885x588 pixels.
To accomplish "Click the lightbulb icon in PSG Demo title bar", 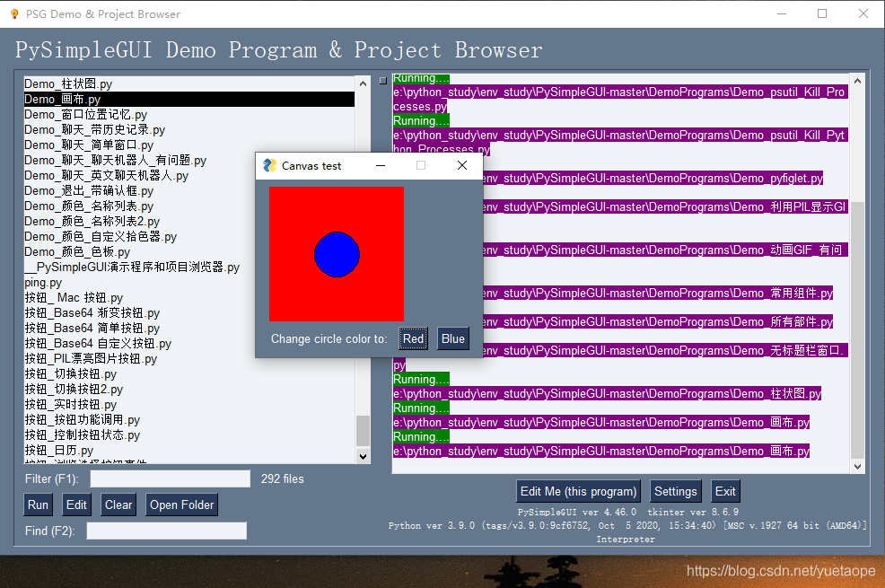I will (x=14, y=13).
